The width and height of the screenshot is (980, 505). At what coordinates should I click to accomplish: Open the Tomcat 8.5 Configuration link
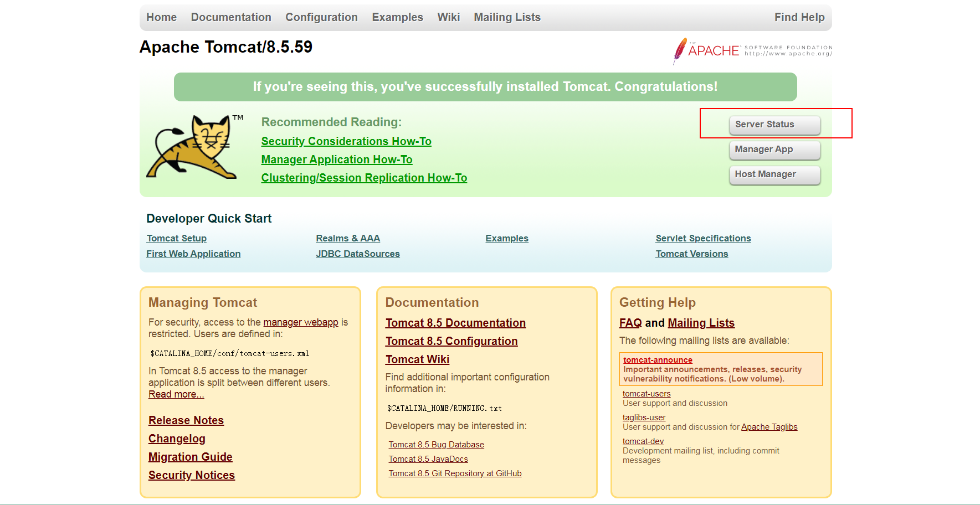451,341
